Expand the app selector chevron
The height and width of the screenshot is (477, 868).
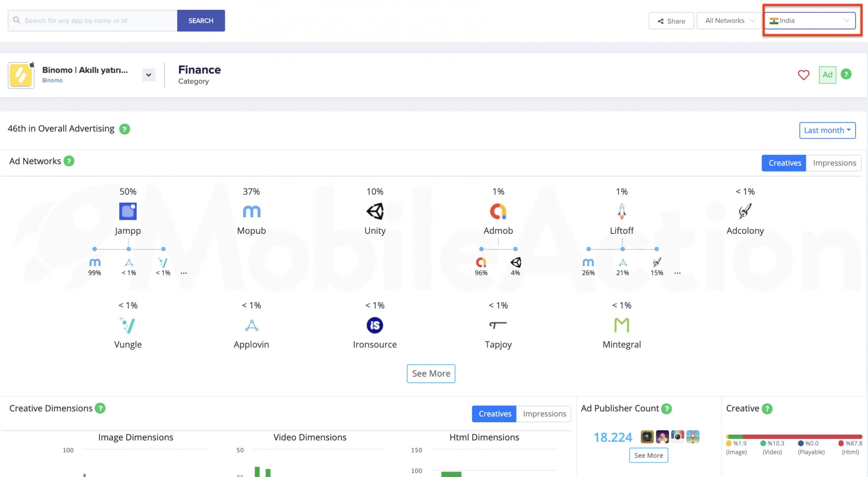149,75
